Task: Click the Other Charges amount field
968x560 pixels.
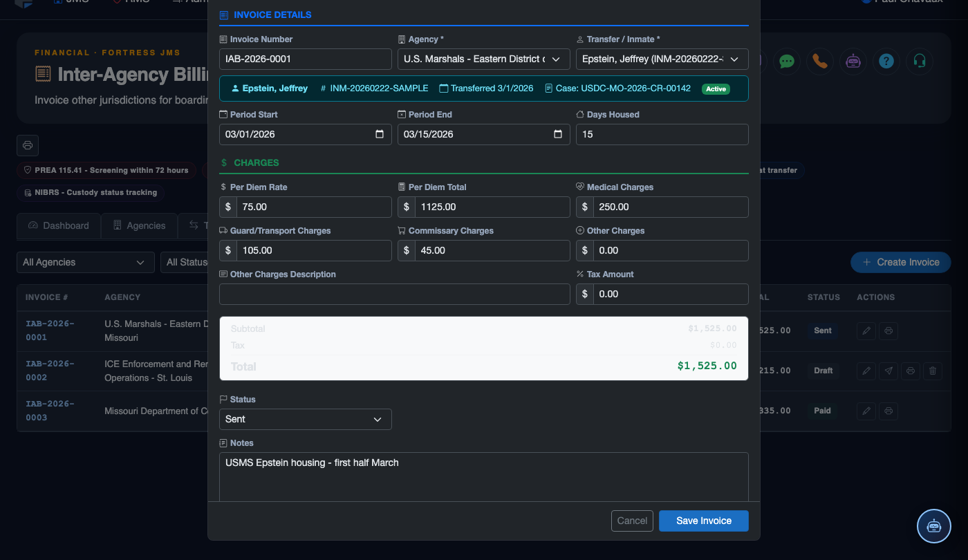Action: (x=671, y=250)
